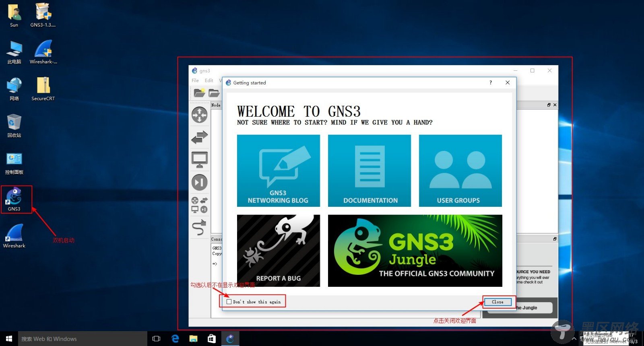The height and width of the screenshot is (346, 644).
Task: Browse switches in gns3 device sidebar
Action: (199, 137)
